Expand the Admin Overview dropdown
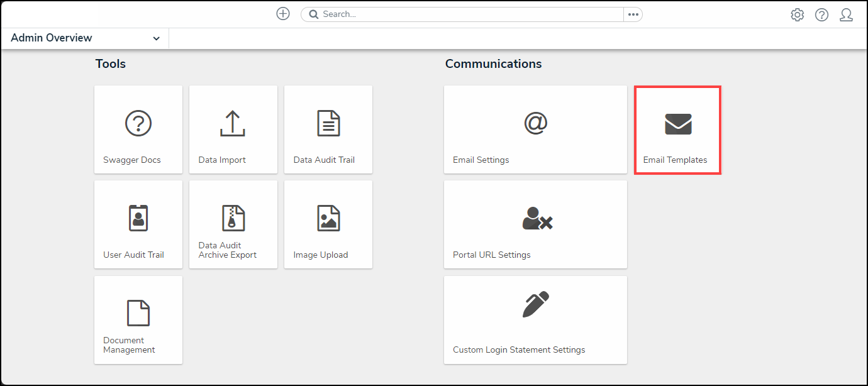Viewport: 868px width, 386px height. [156, 38]
